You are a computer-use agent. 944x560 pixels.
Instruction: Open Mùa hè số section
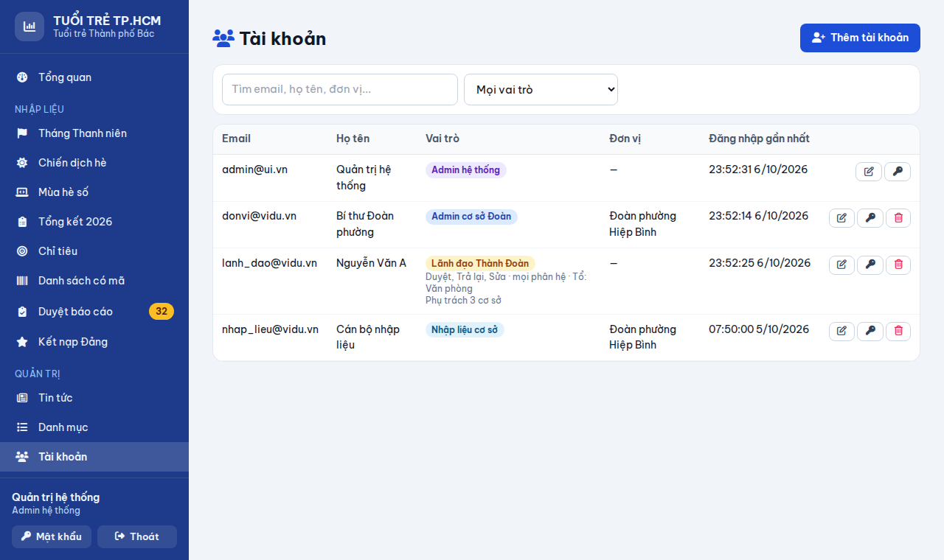click(x=94, y=192)
